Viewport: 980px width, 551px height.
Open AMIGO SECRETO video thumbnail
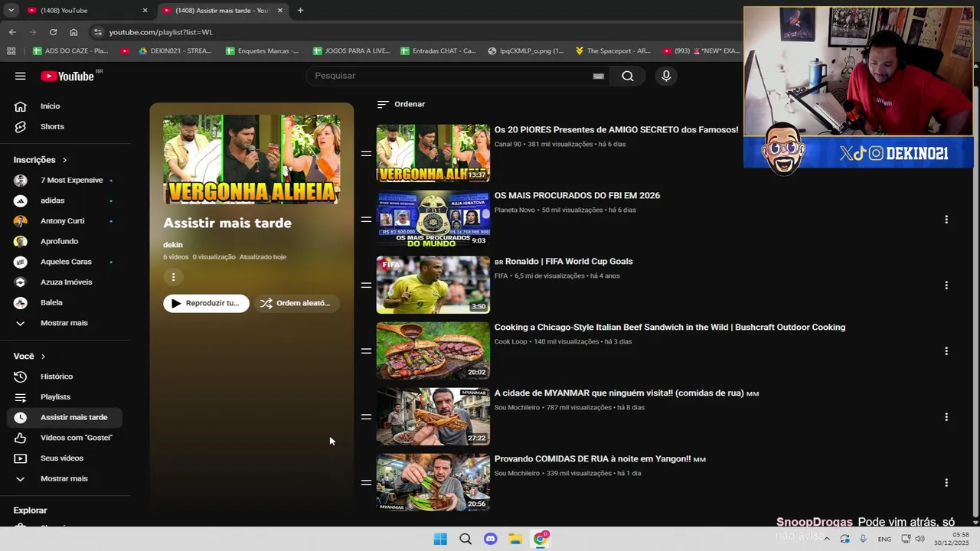pyautogui.click(x=433, y=153)
